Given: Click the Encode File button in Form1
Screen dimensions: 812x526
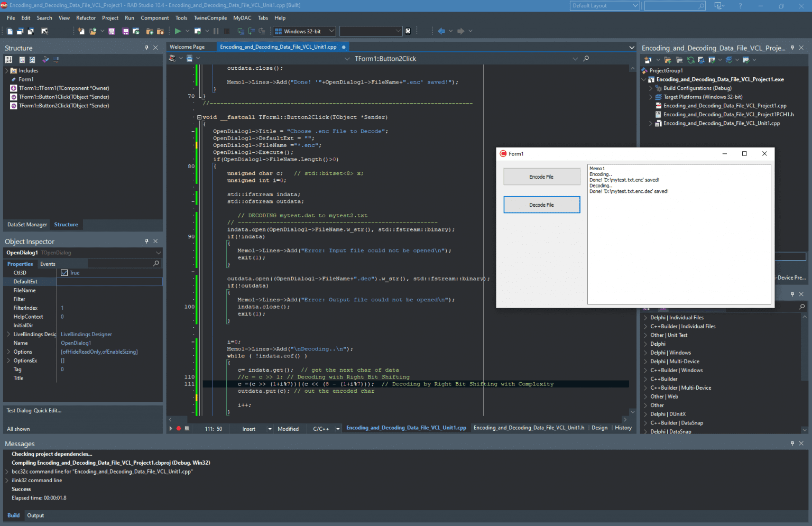Looking at the screenshot, I should point(541,177).
